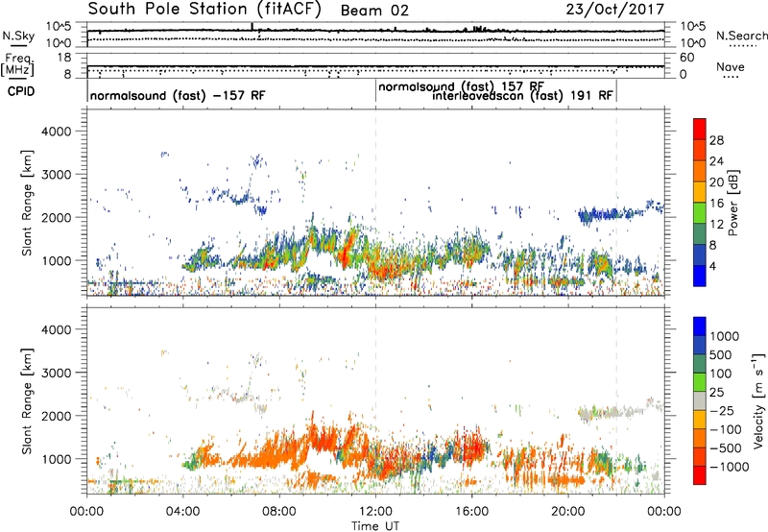Click the 25 tick label on Velocity colorbar
Image resolution: width=768 pixels, height=532 pixels.
pos(716,393)
